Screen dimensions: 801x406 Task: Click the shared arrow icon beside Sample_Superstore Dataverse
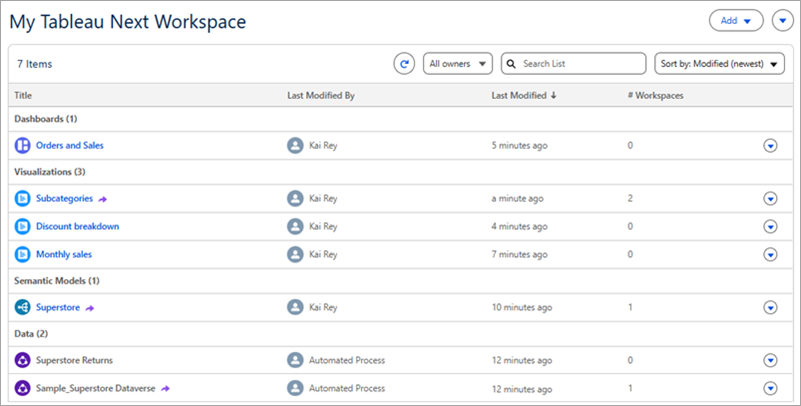(165, 388)
